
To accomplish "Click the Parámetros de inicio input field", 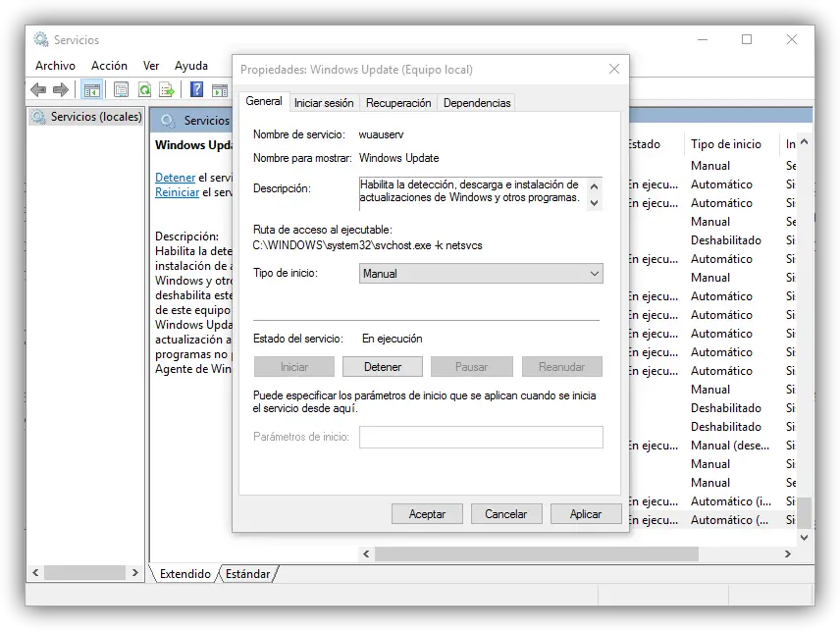I will (481, 437).
